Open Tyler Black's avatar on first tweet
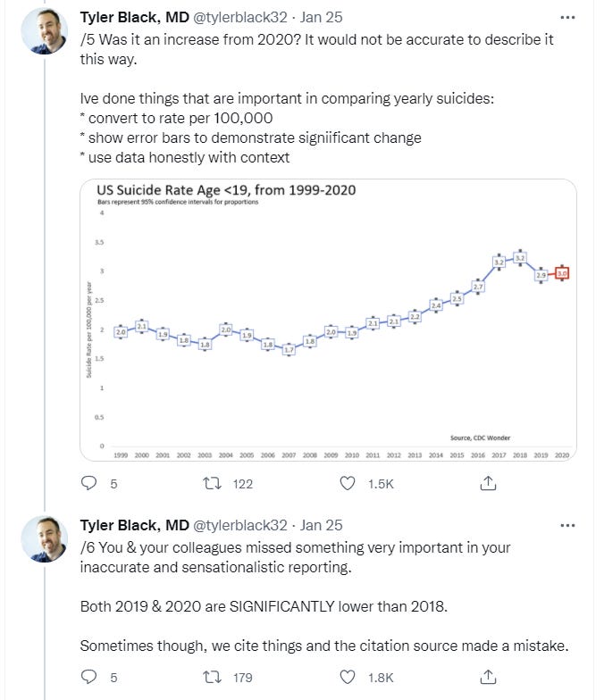Image resolution: width=604 pixels, height=700 pixels. (x=43, y=33)
